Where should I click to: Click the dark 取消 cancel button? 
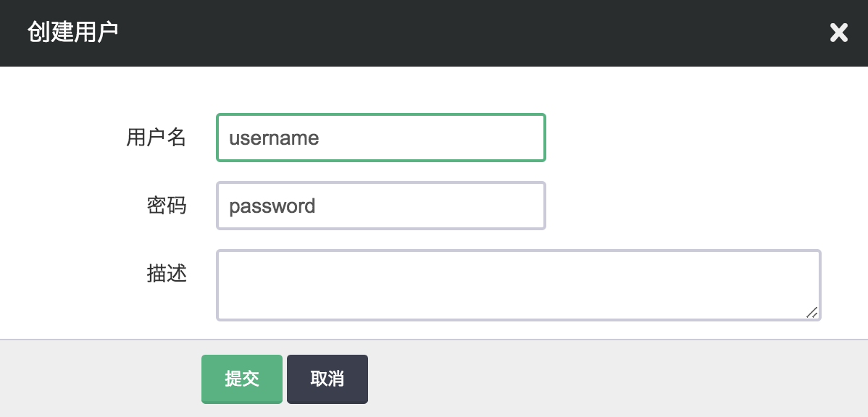tap(327, 379)
